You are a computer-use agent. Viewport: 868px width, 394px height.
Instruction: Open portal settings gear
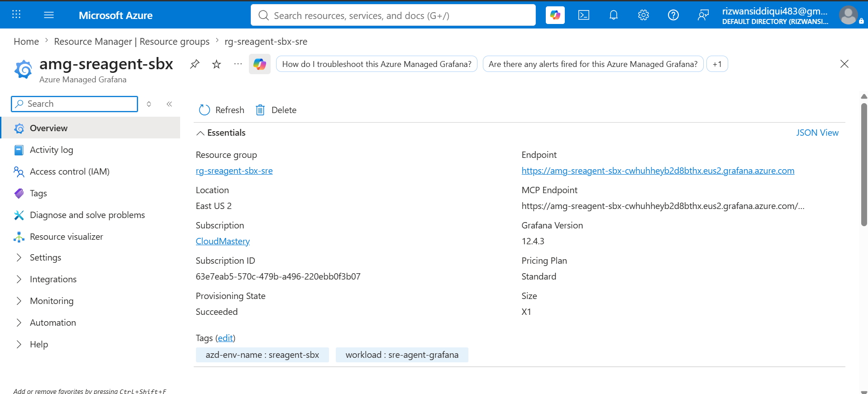click(644, 15)
